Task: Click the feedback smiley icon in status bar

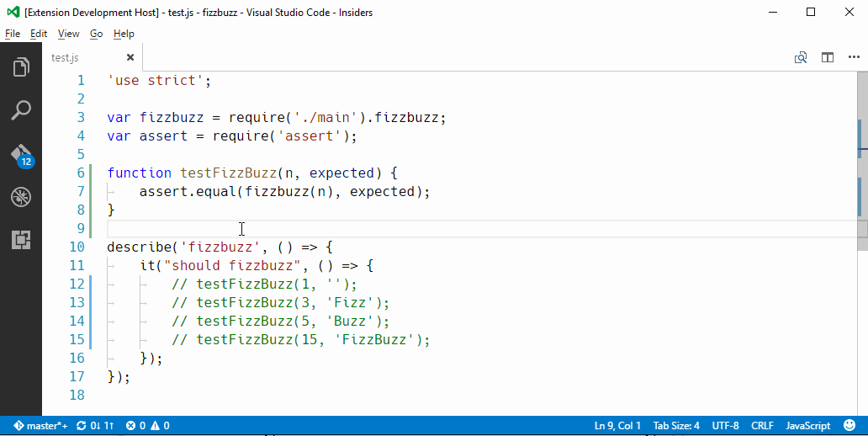Action: click(x=849, y=425)
